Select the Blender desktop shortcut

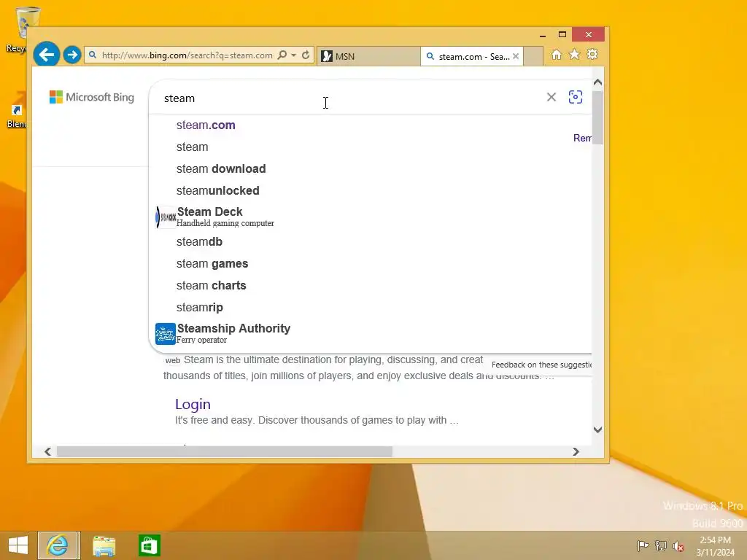pyautogui.click(x=18, y=114)
